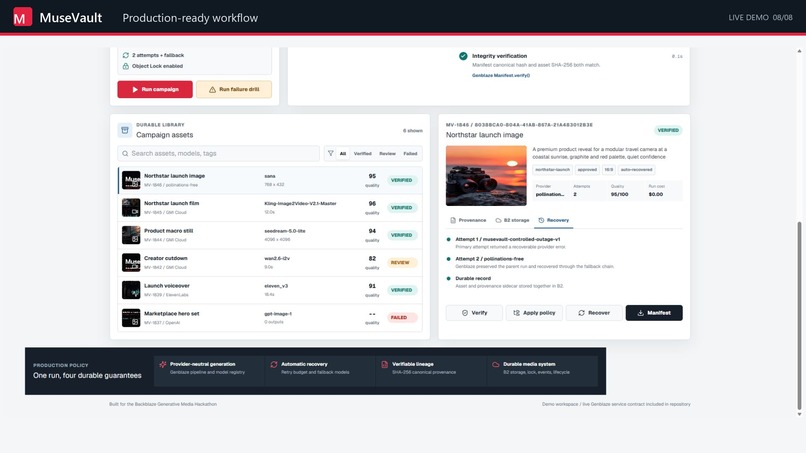
Task: Click the Durable media system cloud icon
Action: point(496,365)
